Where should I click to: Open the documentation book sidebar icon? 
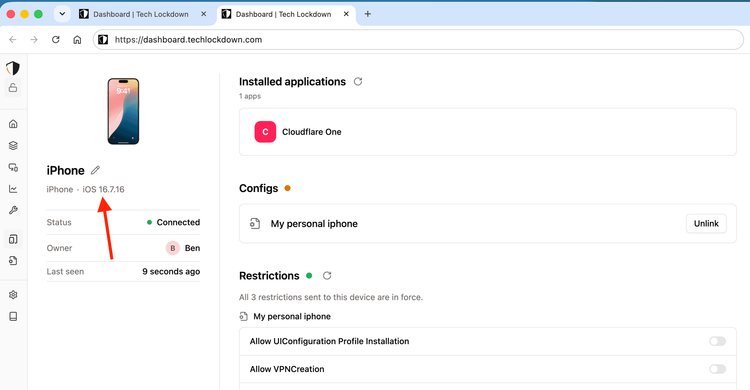(13, 316)
